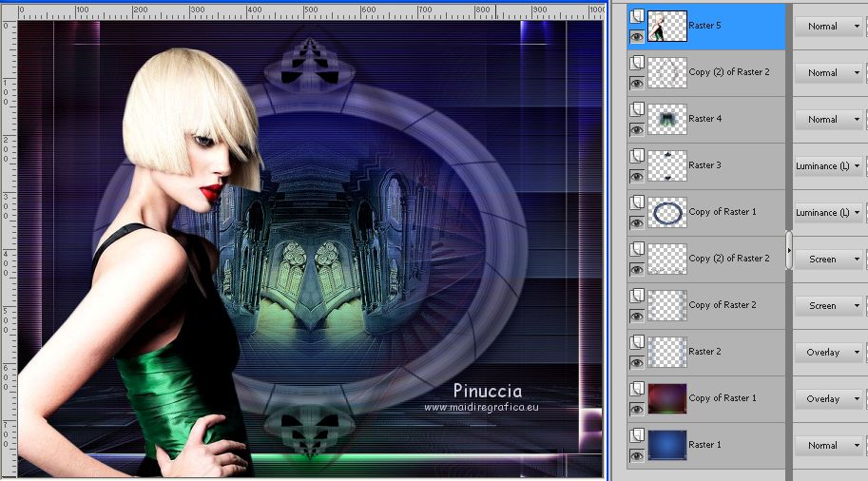The image size is (868, 481).
Task: Select the Raster 3 layer name
Action: tap(704, 165)
